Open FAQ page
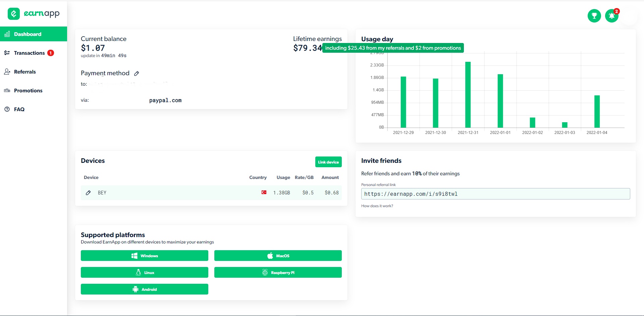644x316 pixels. coord(19,109)
